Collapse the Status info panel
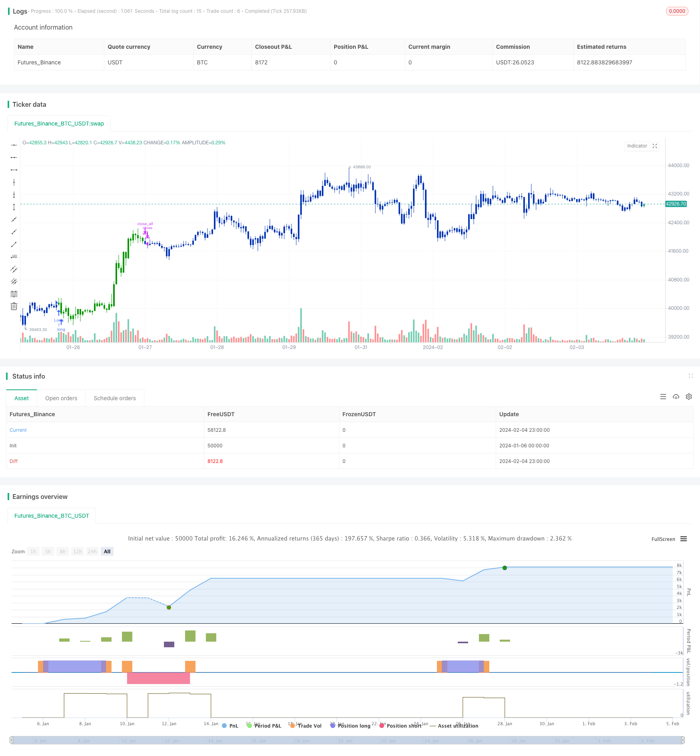This screenshot has height=756, width=700. (x=690, y=376)
